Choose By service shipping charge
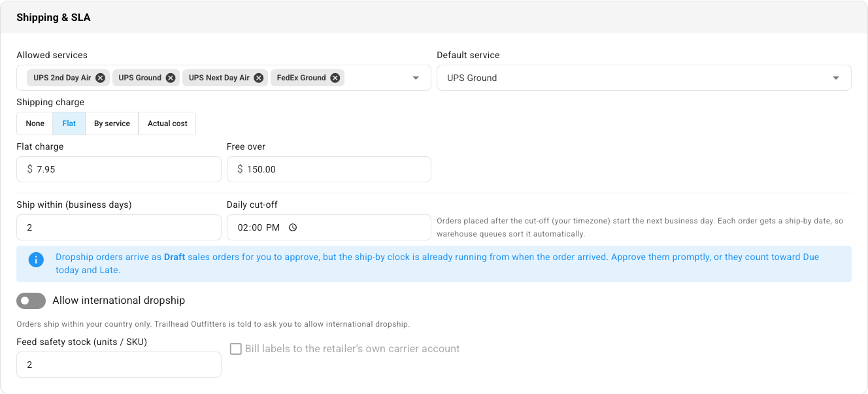868x394 pixels. [x=112, y=123]
